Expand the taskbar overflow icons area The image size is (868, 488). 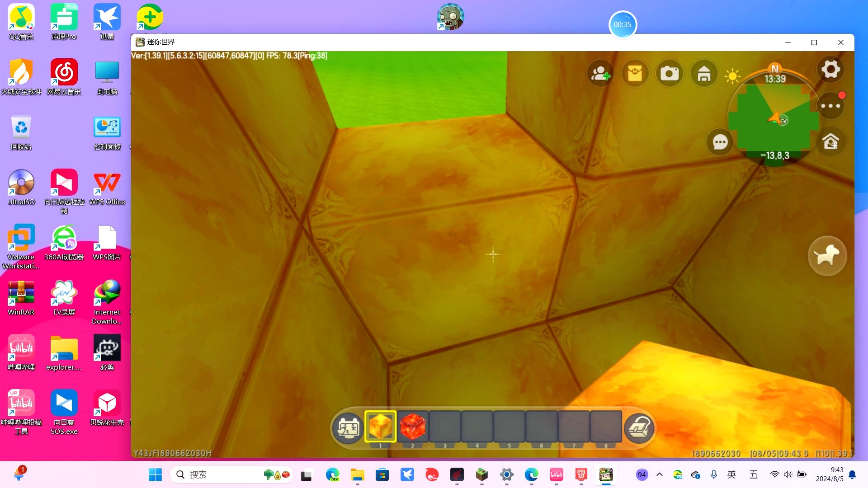660,474
